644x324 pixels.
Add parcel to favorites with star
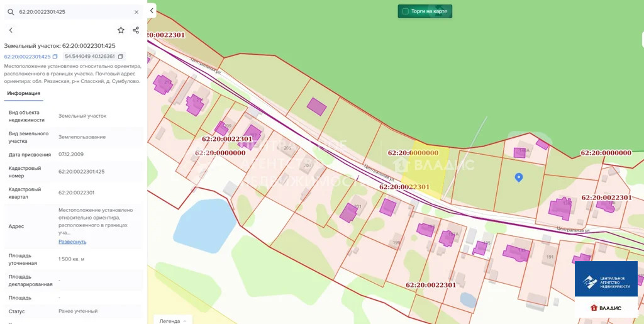121,30
